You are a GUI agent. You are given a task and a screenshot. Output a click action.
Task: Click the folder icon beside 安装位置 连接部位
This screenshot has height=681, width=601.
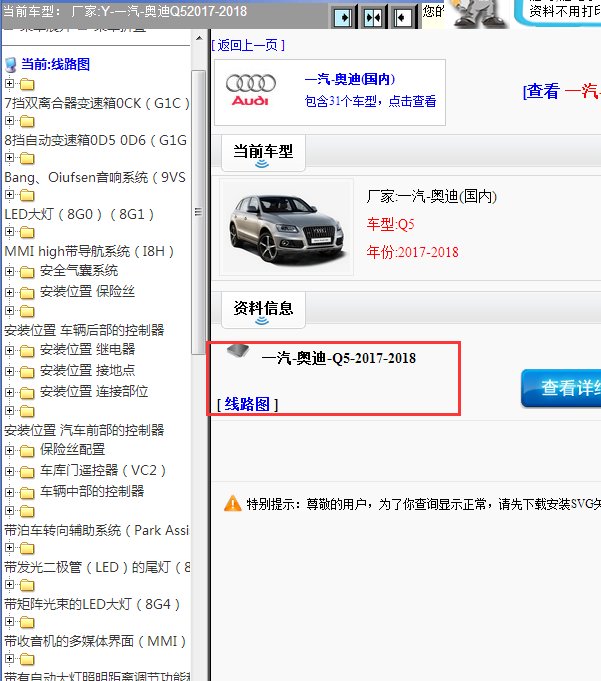27,393
